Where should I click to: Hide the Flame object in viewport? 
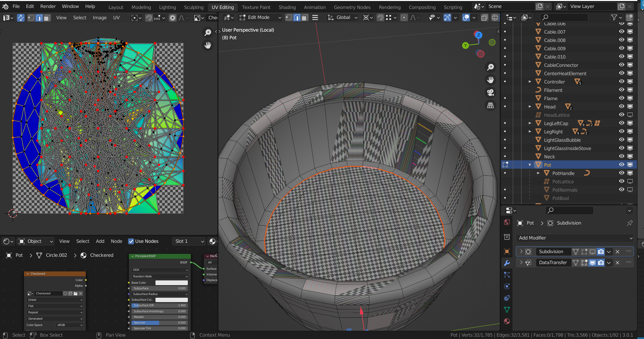621,98
